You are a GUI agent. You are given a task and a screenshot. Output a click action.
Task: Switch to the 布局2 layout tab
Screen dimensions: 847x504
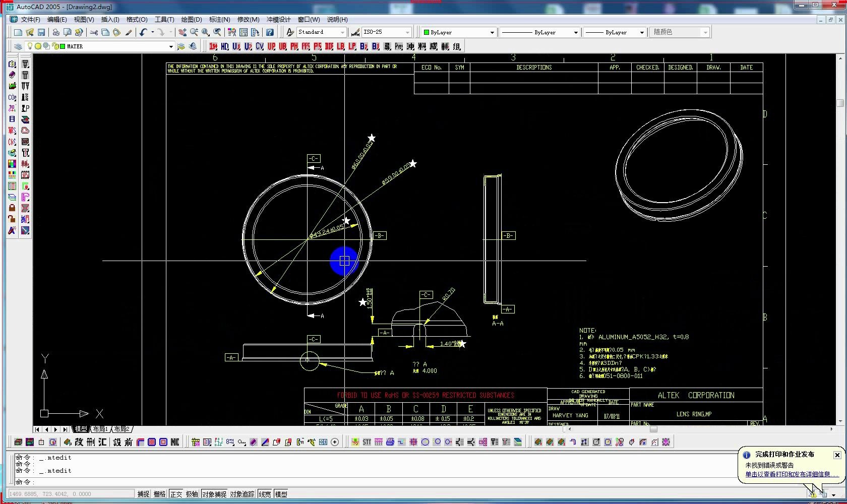122,429
